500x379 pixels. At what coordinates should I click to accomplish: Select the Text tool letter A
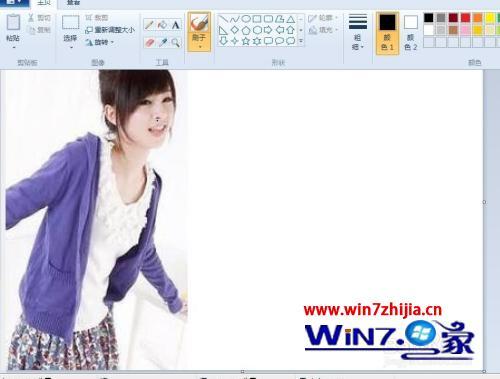(176, 25)
